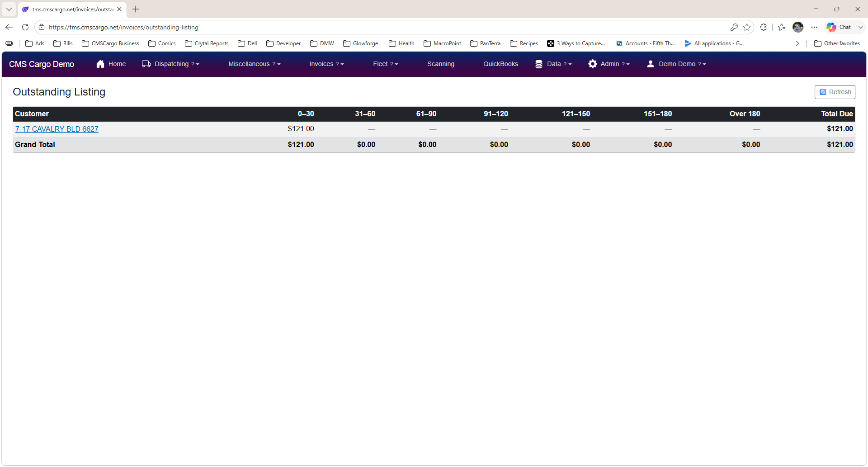Click the Outstanding Listing page heading
Screen dimensions: 868x467
[59, 92]
